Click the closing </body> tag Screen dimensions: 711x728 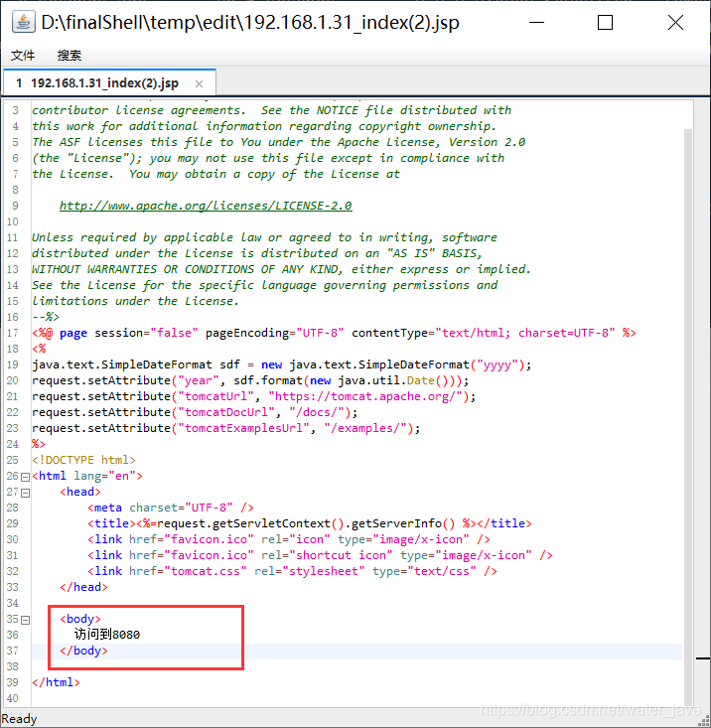tap(83, 651)
